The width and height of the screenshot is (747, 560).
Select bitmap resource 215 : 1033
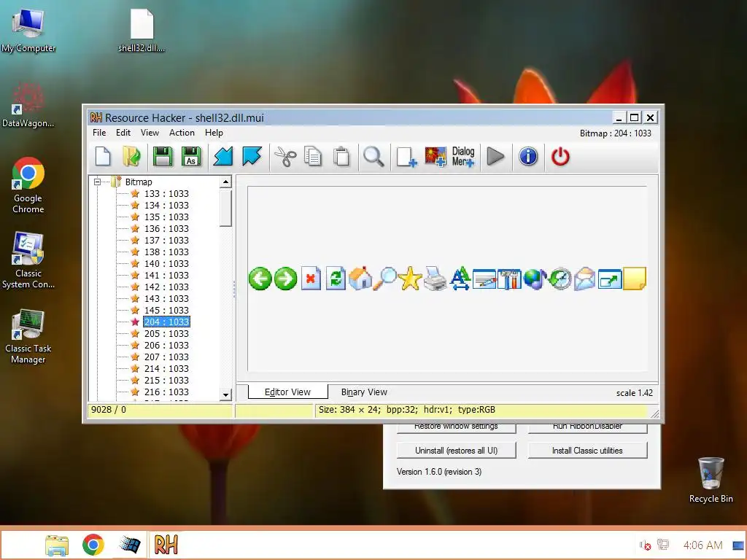(166, 380)
